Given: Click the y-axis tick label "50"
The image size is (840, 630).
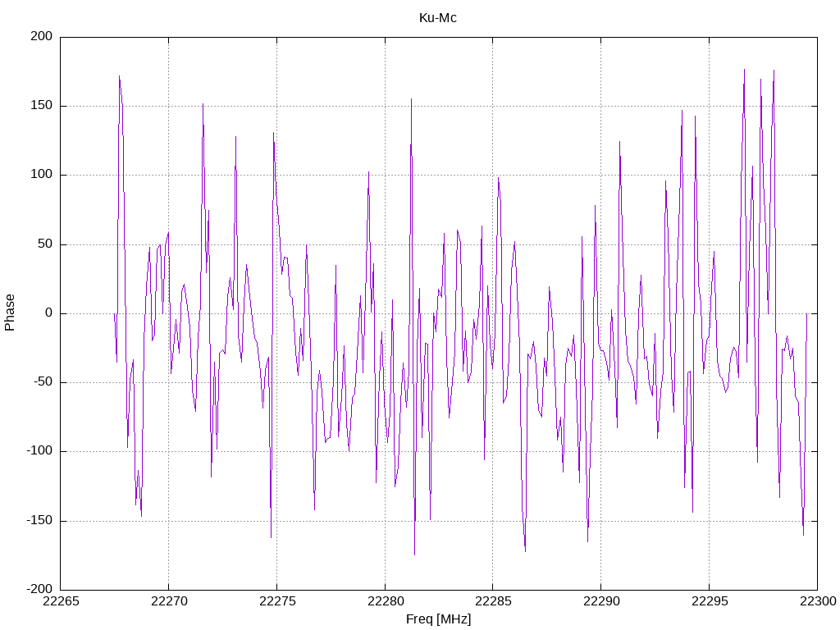Looking at the screenshot, I should click(46, 244).
